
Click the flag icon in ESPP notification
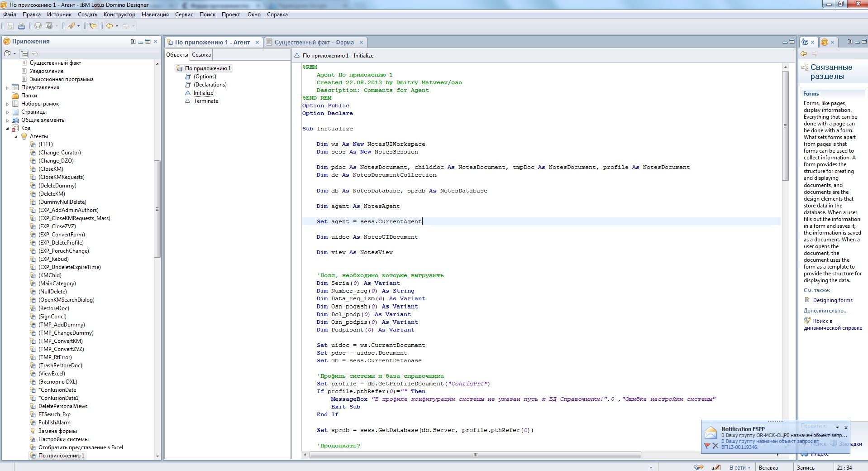click(x=707, y=446)
